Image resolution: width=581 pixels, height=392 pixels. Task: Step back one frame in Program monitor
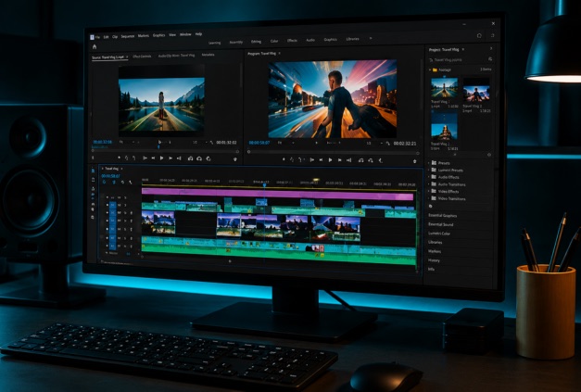click(x=322, y=160)
